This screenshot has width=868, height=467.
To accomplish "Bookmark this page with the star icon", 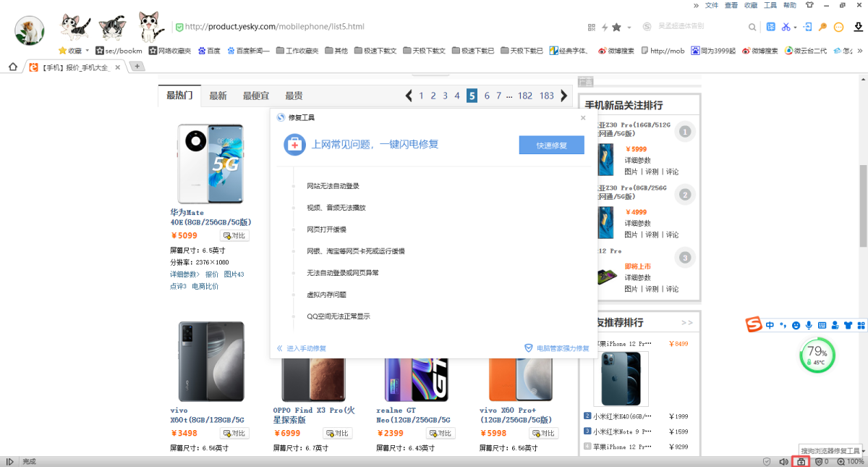I will [x=616, y=27].
